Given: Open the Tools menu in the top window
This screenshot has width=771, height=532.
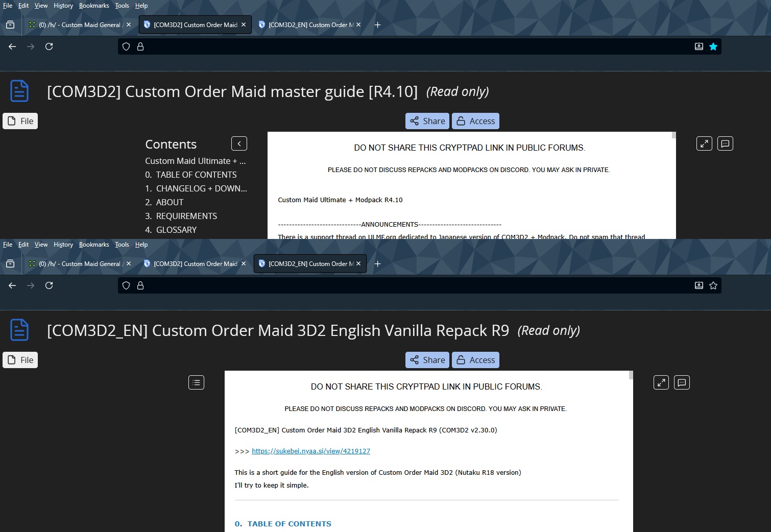Looking at the screenshot, I should (122, 6).
